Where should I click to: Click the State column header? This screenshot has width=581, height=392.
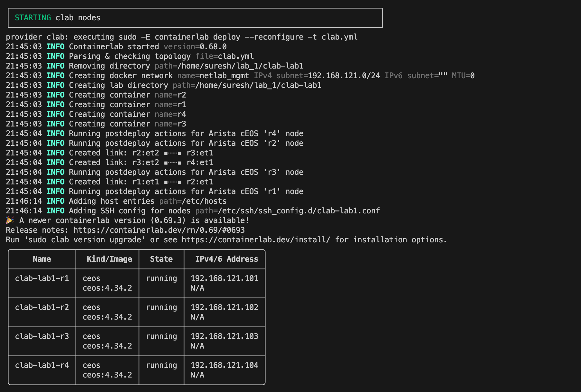(x=161, y=259)
